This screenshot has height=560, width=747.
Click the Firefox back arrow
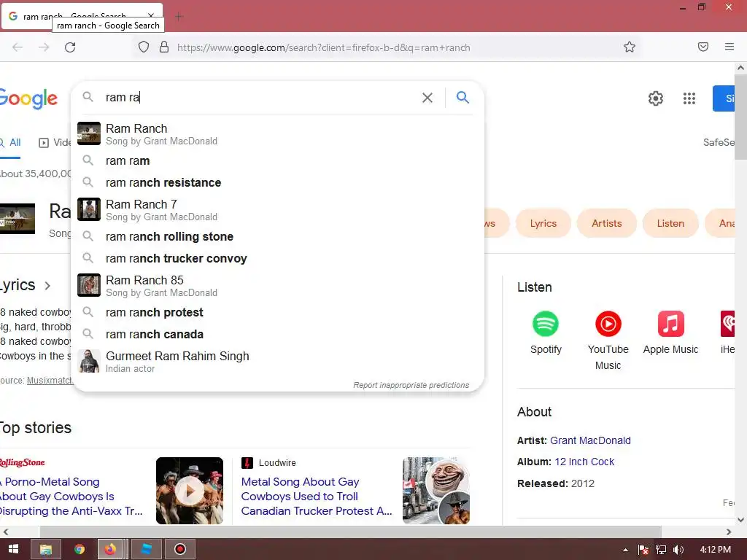pyautogui.click(x=18, y=47)
